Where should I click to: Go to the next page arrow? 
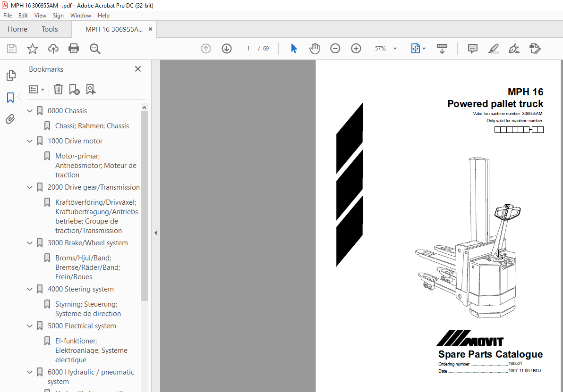point(227,49)
